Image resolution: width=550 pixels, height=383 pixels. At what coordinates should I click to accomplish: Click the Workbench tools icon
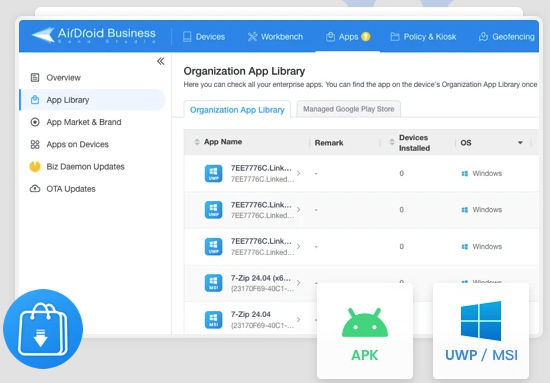pos(253,36)
